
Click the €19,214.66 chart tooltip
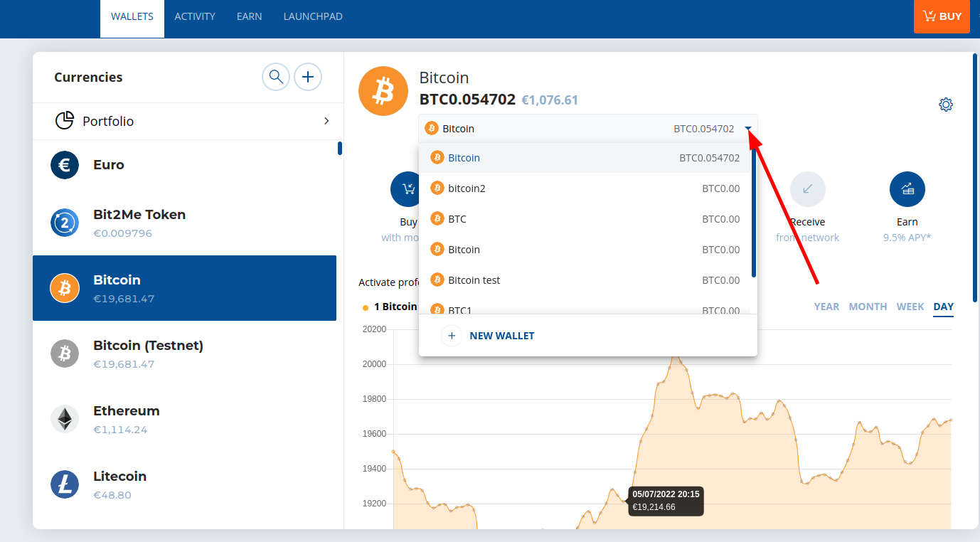[x=666, y=501]
